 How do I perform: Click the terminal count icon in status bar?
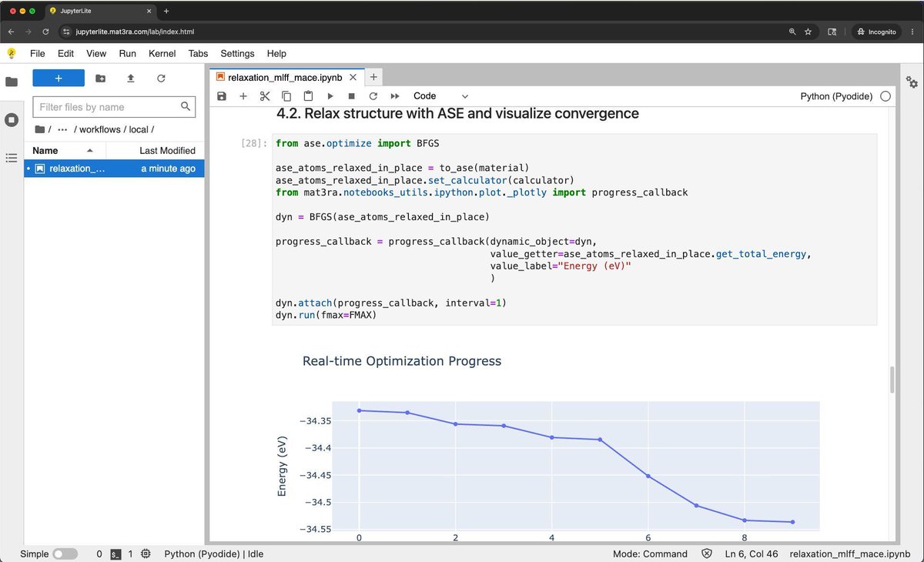click(115, 554)
